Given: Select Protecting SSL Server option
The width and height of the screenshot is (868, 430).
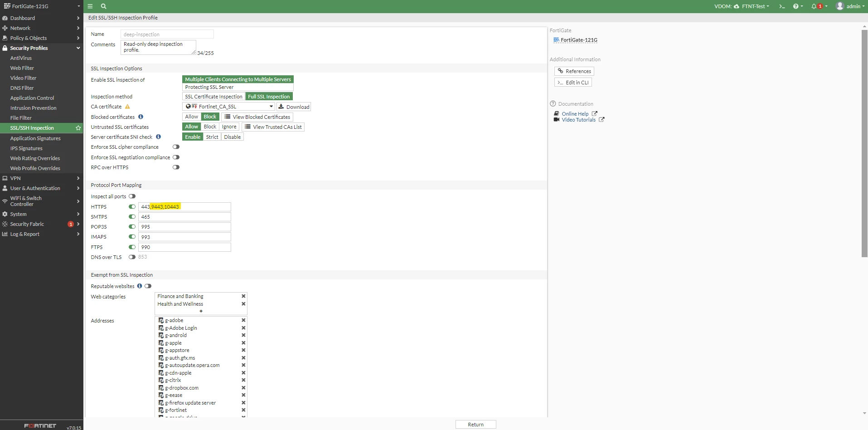Looking at the screenshot, I should (238, 87).
